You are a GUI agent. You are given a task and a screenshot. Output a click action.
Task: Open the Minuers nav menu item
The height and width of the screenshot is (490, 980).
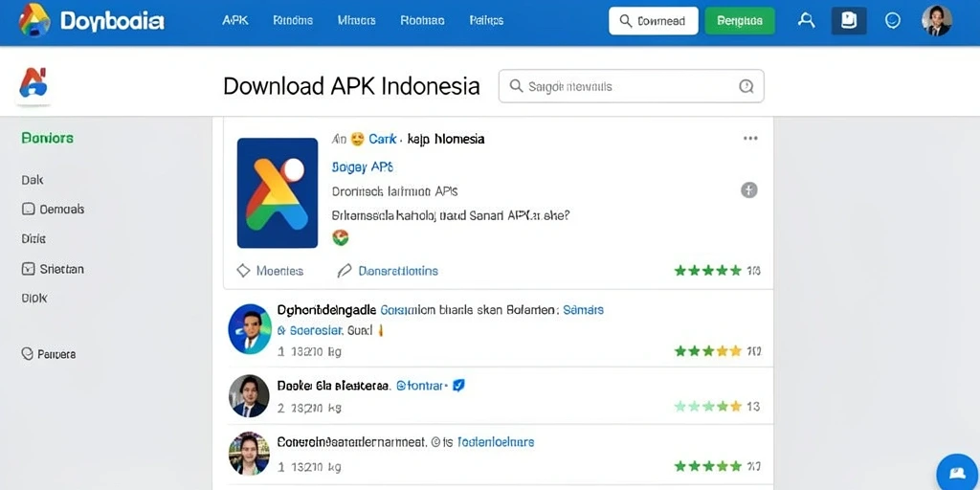357,21
